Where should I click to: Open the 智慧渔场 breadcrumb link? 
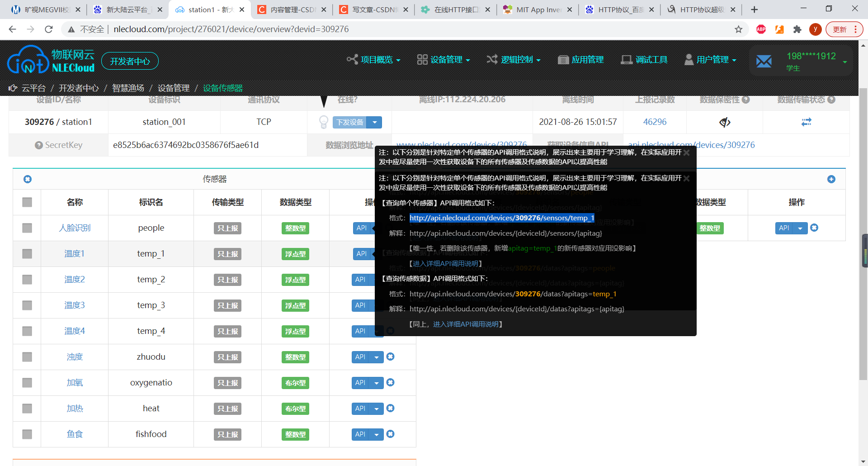click(128, 88)
